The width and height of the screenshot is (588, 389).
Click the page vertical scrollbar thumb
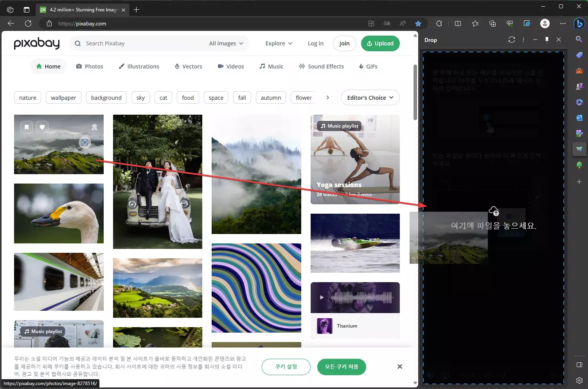tap(415, 92)
